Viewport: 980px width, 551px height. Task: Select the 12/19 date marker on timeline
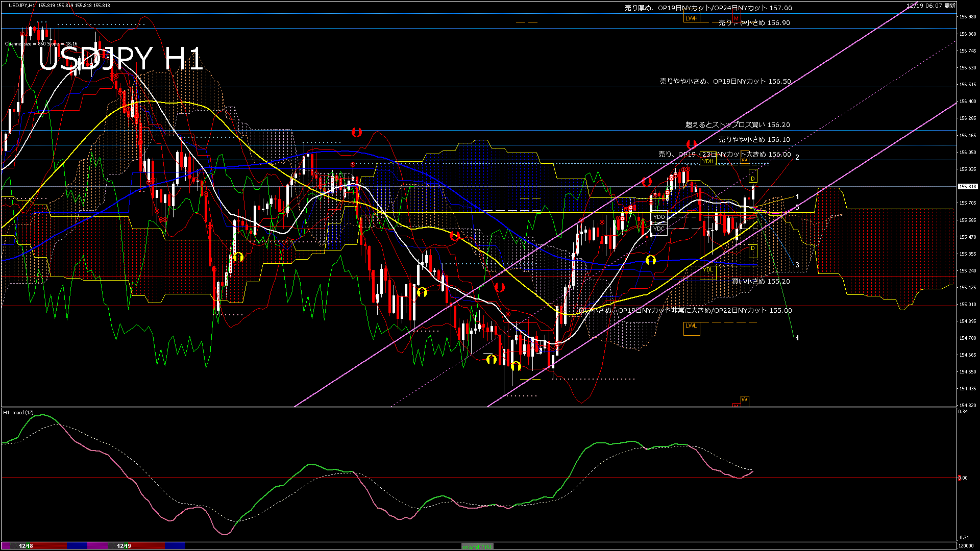[124, 546]
